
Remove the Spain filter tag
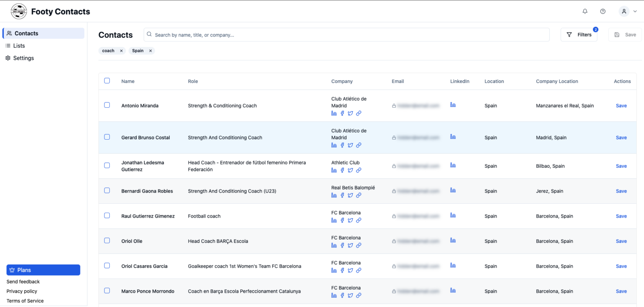pos(150,51)
